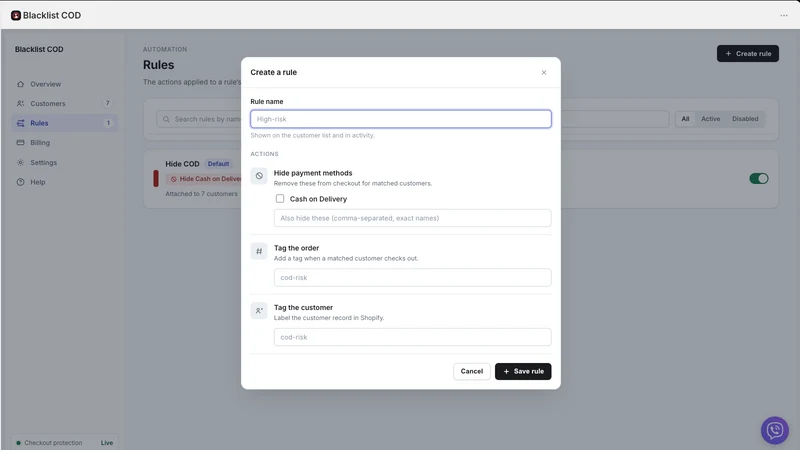Select the All filter tab

click(685, 119)
